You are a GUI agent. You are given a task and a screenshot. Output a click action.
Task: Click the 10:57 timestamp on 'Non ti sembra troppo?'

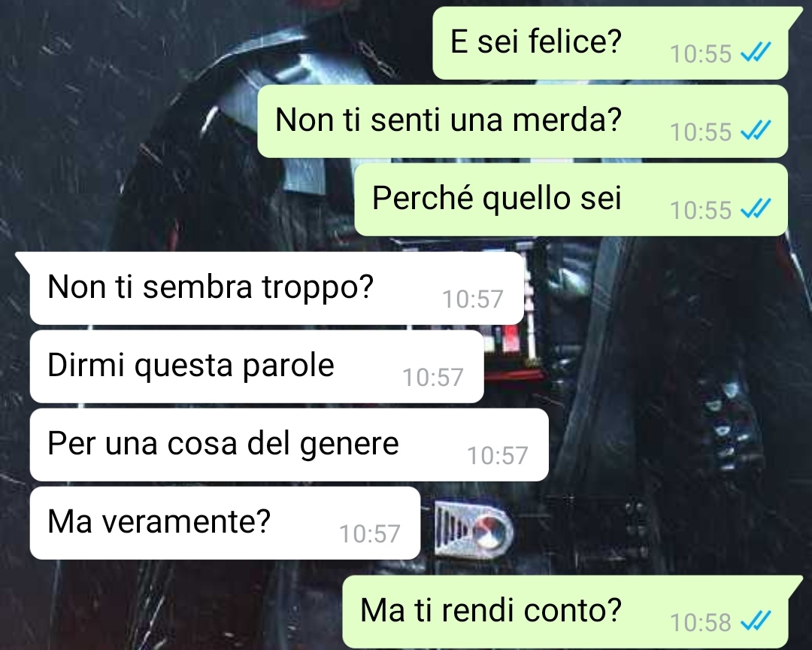point(472,299)
